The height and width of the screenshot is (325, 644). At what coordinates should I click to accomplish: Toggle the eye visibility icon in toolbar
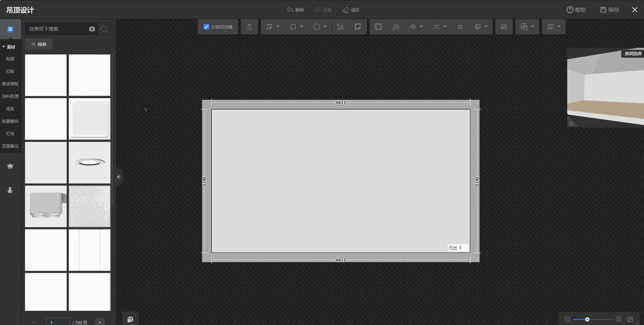[413, 27]
